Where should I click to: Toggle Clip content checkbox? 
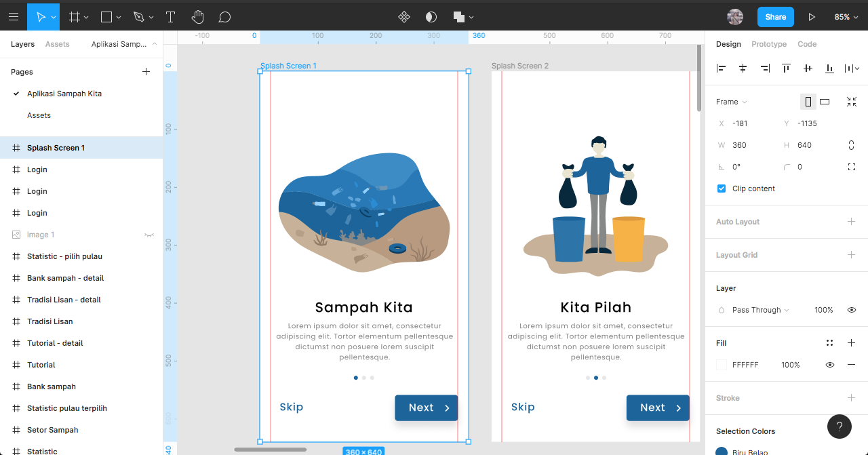(722, 189)
